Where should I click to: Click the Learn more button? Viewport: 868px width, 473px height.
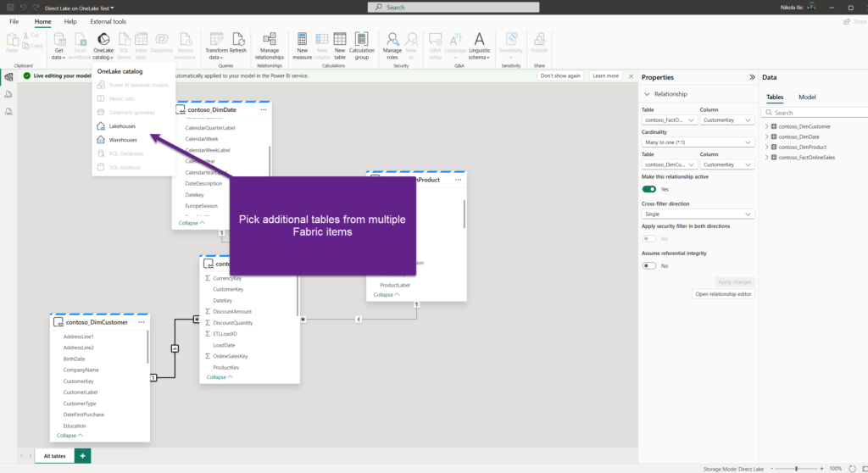[x=605, y=76]
